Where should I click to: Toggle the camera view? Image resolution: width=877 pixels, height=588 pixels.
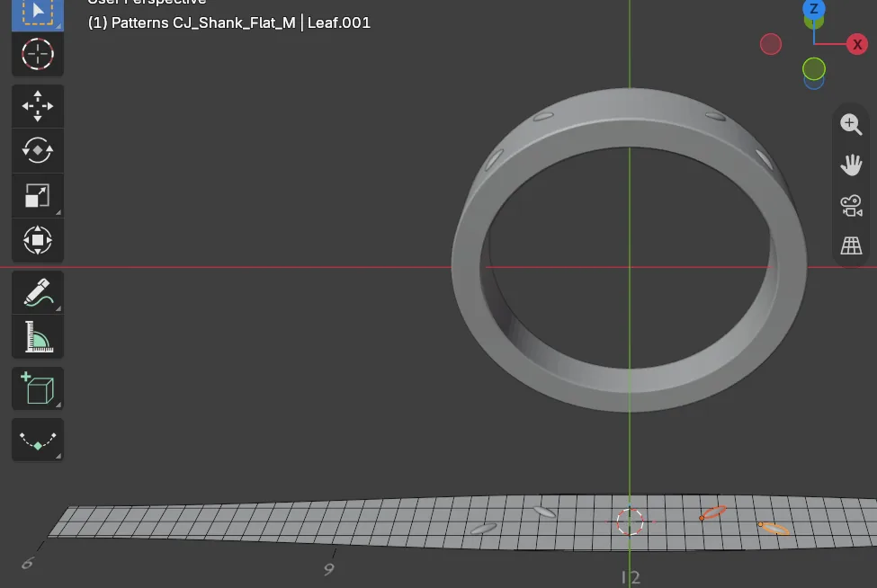[851, 205]
